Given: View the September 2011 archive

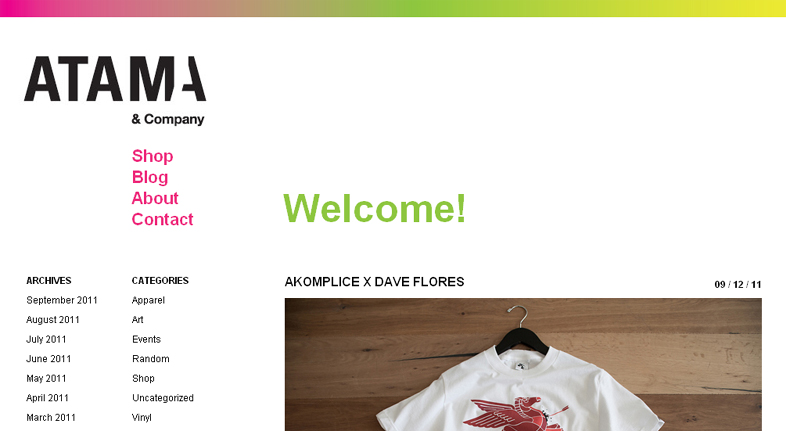Looking at the screenshot, I should click(x=62, y=300).
